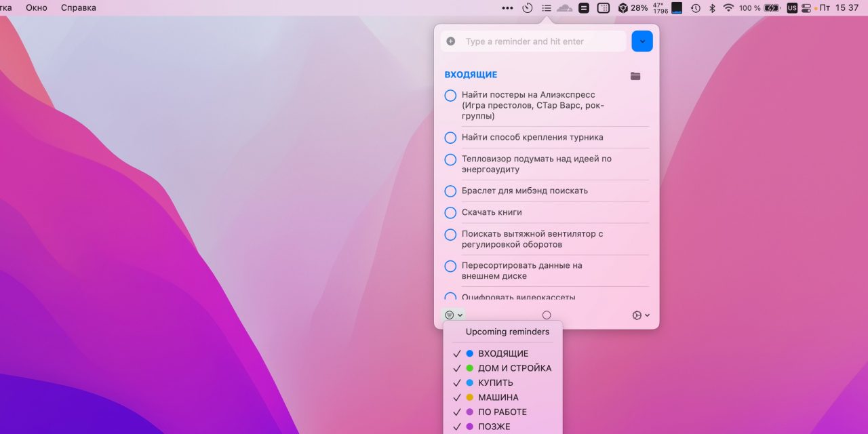The image size is (868, 434).
Task: Open the blue chevron dropdown next to input field
Action: point(642,41)
